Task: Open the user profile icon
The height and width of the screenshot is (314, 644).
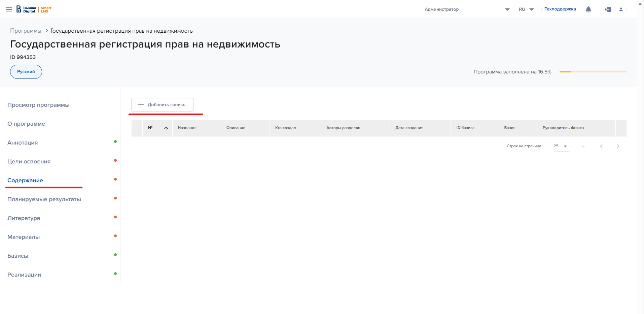Action: pos(621,9)
